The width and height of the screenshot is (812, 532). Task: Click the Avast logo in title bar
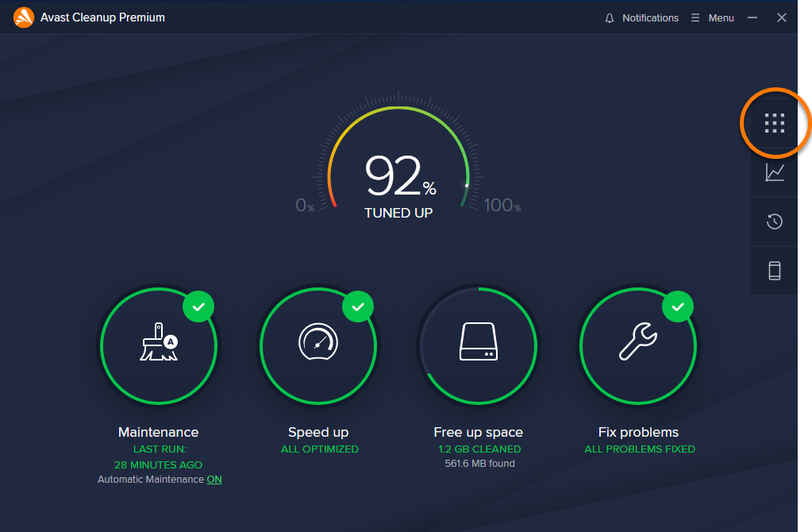click(23, 17)
